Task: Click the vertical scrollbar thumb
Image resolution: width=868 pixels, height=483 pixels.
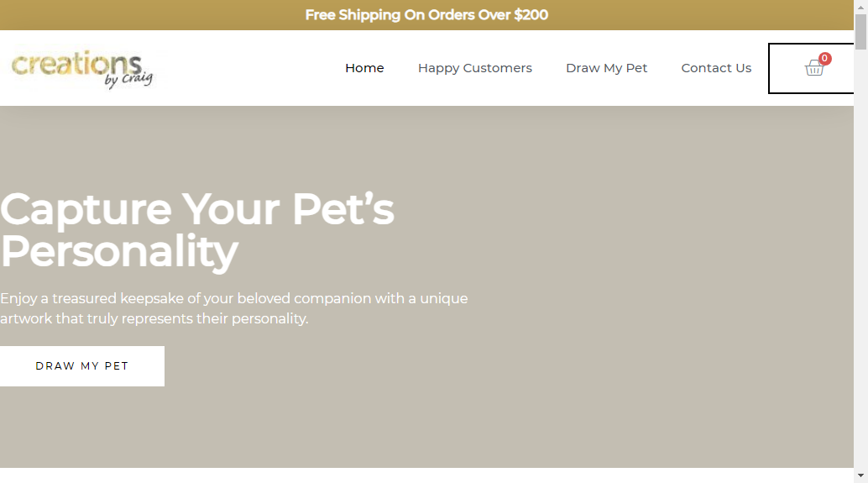Action: pyautogui.click(x=860, y=32)
